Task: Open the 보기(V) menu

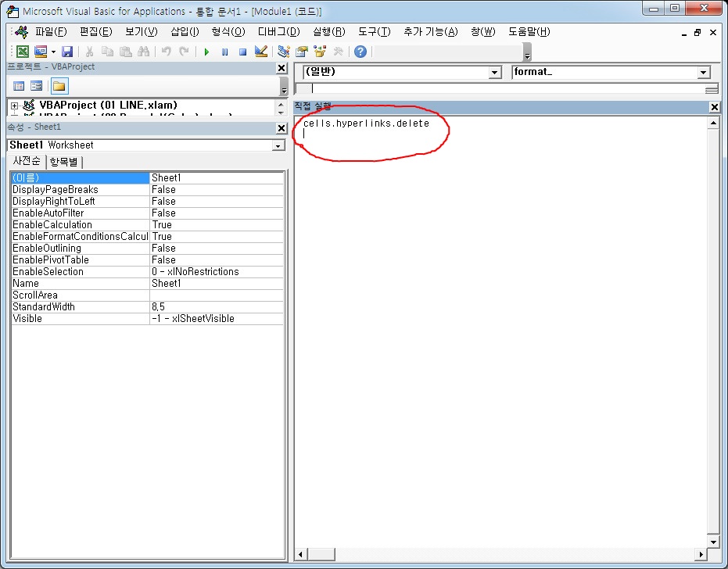Action: (x=141, y=31)
